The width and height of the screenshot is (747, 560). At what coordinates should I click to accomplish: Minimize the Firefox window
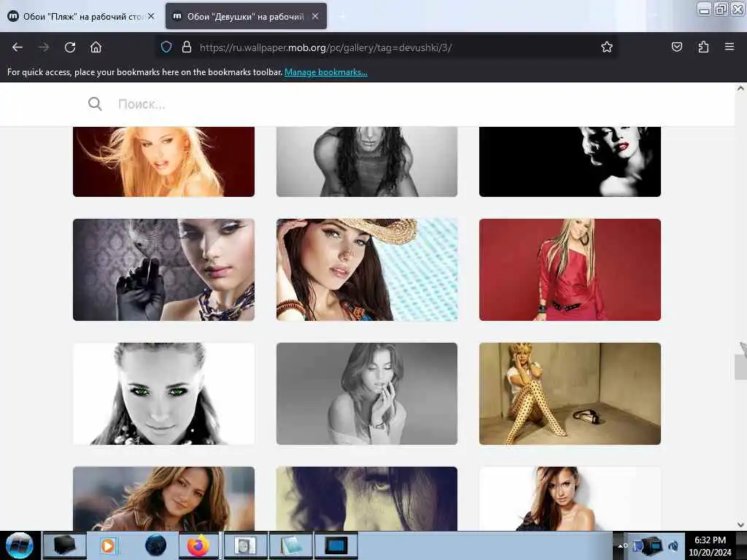(x=704, y=9)
